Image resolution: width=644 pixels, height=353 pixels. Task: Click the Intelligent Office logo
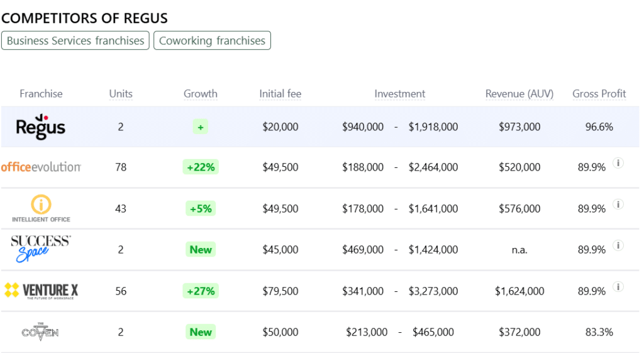click(x=41, y=208)
